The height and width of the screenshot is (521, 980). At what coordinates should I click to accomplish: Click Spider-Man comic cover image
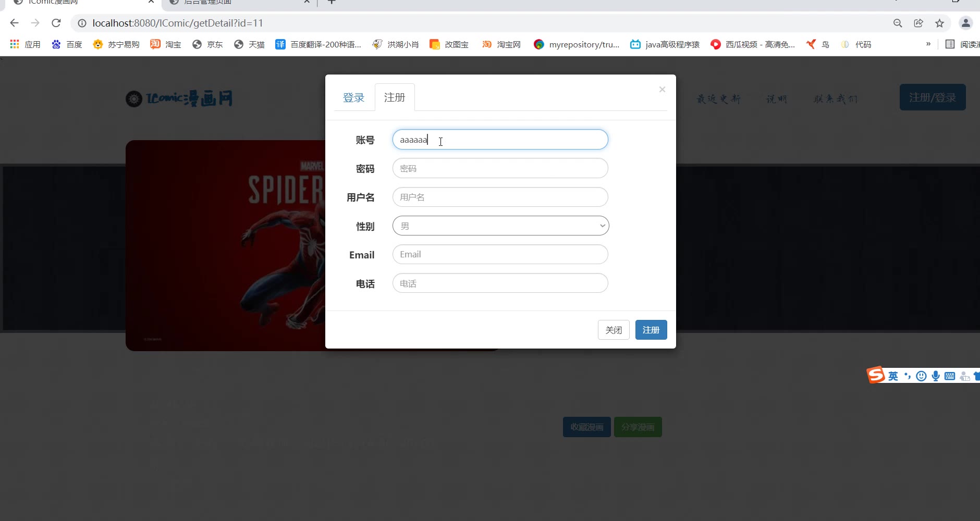(225, 245)
